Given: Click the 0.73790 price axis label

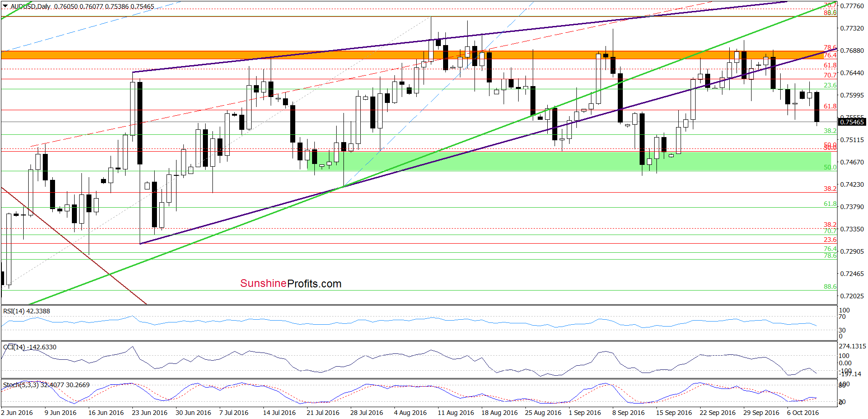Looking at the screenshot, I should pos(852,207).
